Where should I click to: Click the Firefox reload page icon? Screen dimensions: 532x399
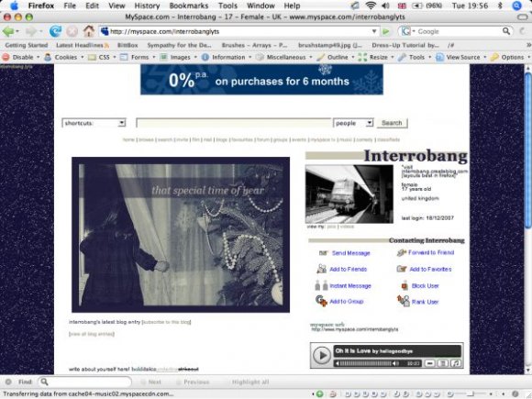click(55, 31)
